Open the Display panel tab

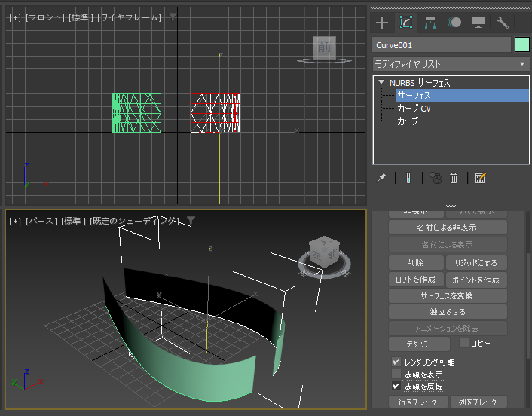(478, 23)
